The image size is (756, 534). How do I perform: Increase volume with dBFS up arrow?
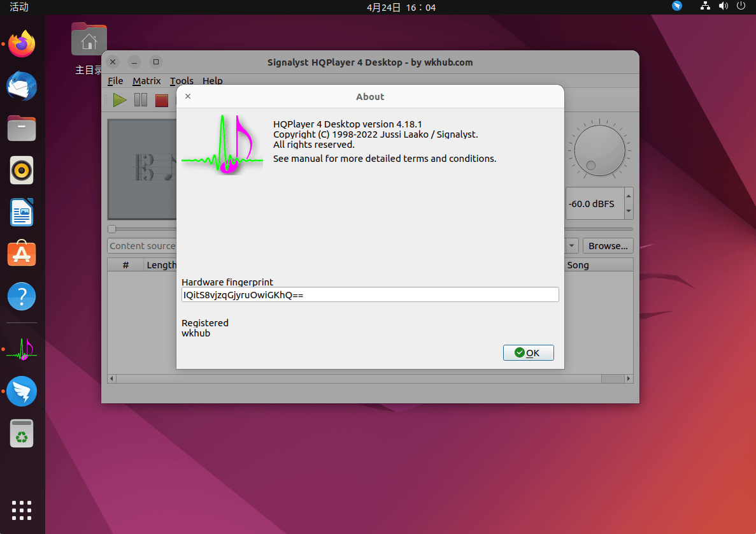(x=628, y=196)
